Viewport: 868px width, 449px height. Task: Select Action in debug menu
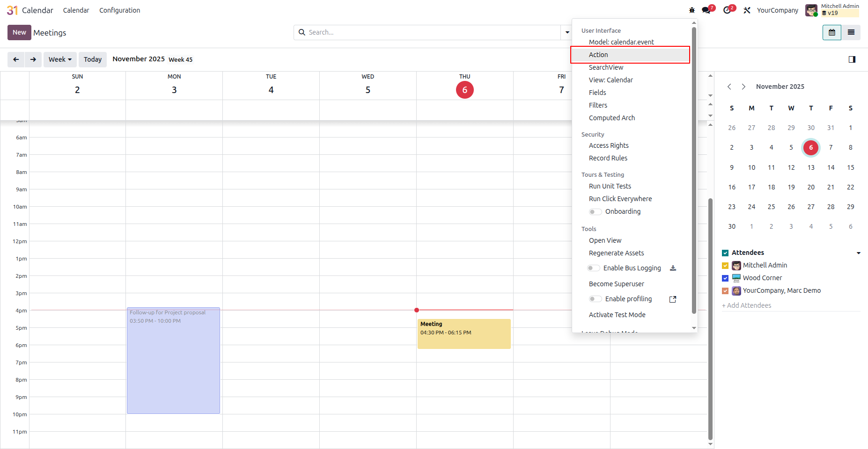pos(630,55)
